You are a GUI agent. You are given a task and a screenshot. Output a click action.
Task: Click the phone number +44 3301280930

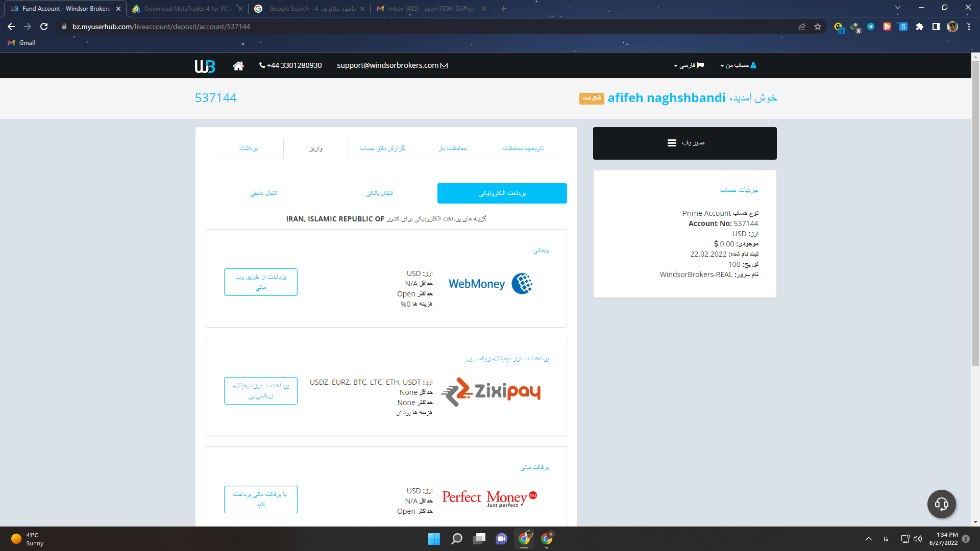pos(290,65)
